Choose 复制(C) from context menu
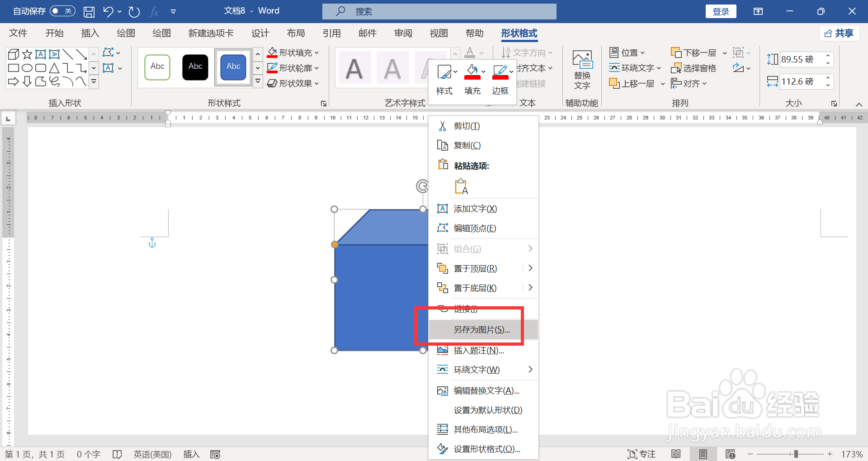This screenshot has width=868, height=461. pyautogui.click(x=483, y=145)
